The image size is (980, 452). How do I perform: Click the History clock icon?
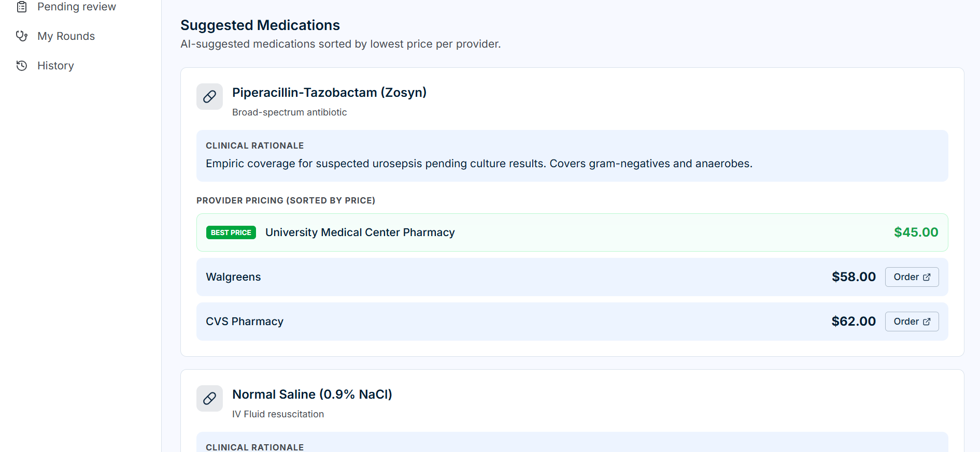tap(22, 66)
